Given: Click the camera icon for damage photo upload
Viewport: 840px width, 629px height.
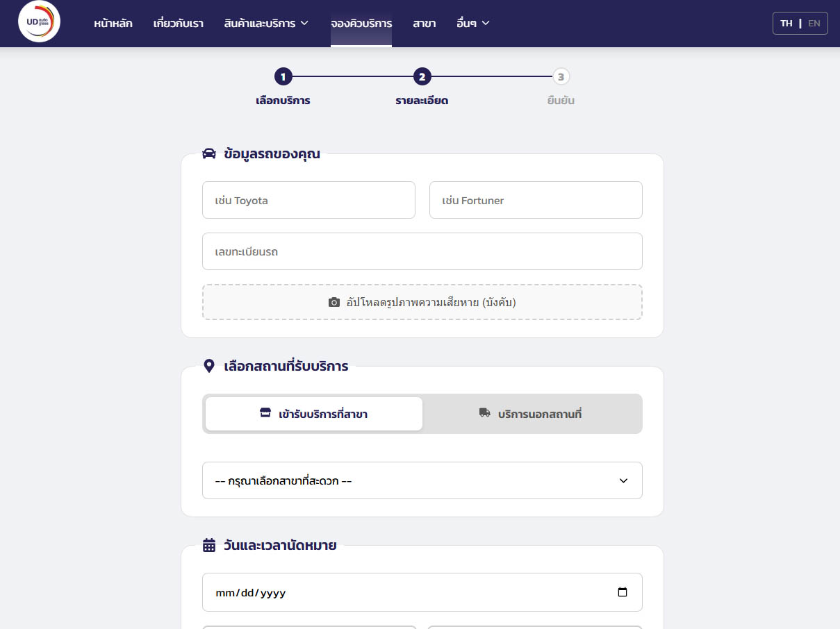Looking at the screenshot, I should (334, 303).
